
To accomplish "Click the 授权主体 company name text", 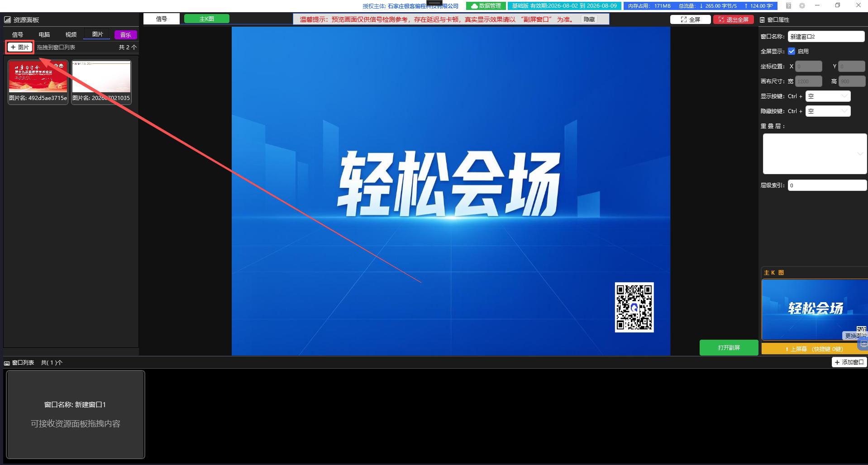I will pos(423,6).
